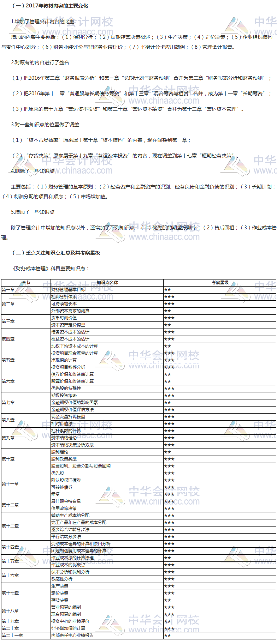Click cell "完工产品和在产品的成本分配"
The image size is (277, 644).
tap(107, 523)
